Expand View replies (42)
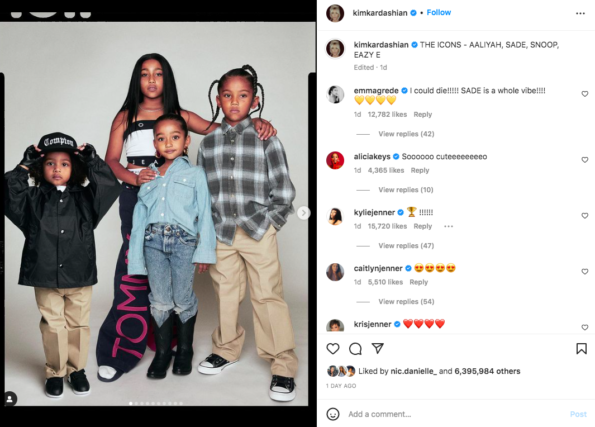Image resolution: width=595 pixels, height=427 pixels. click(x=406, y=134)
